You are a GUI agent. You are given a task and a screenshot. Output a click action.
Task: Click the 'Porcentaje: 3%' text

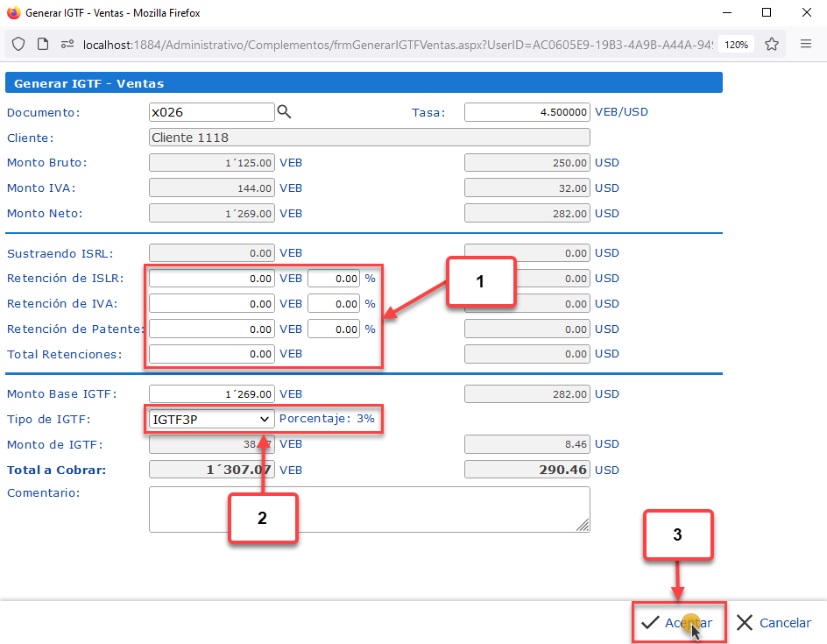tap(327, 418)
